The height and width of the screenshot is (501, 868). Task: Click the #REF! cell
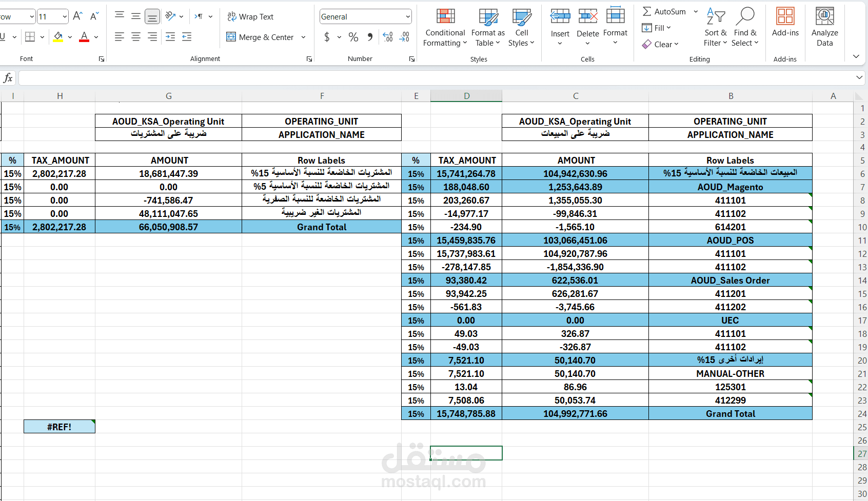click(60, 427)
